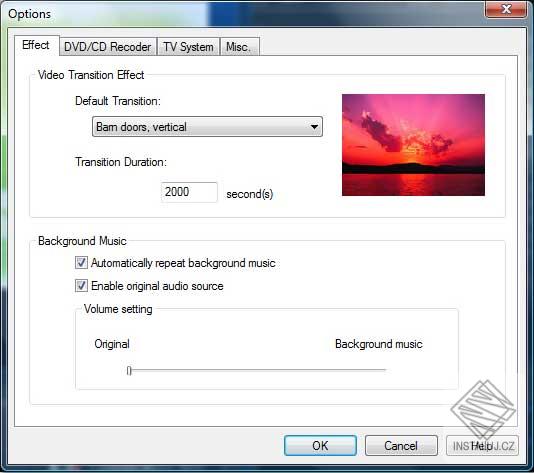534x473 pixels.
Task: Click the Volume setting group label
Action: pos(118,309)
